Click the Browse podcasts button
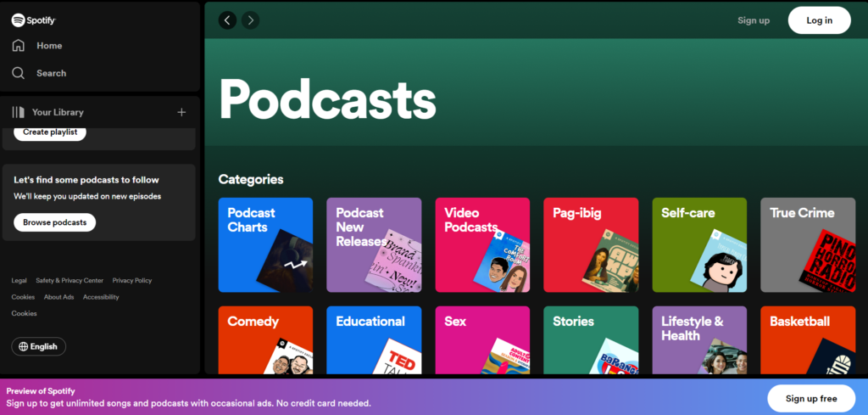The height and width of the screenshot is (415, 868). (55, 222)
